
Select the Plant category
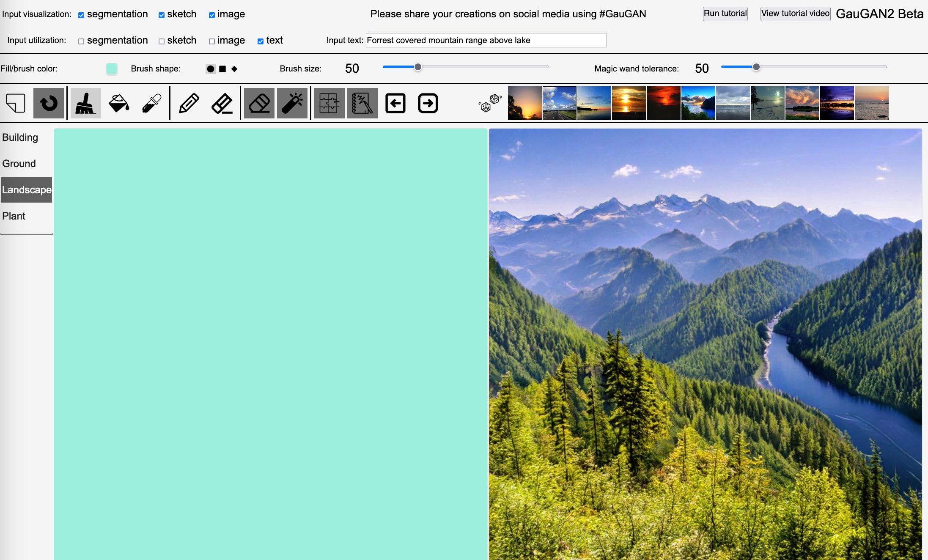(x=14, y=216)
